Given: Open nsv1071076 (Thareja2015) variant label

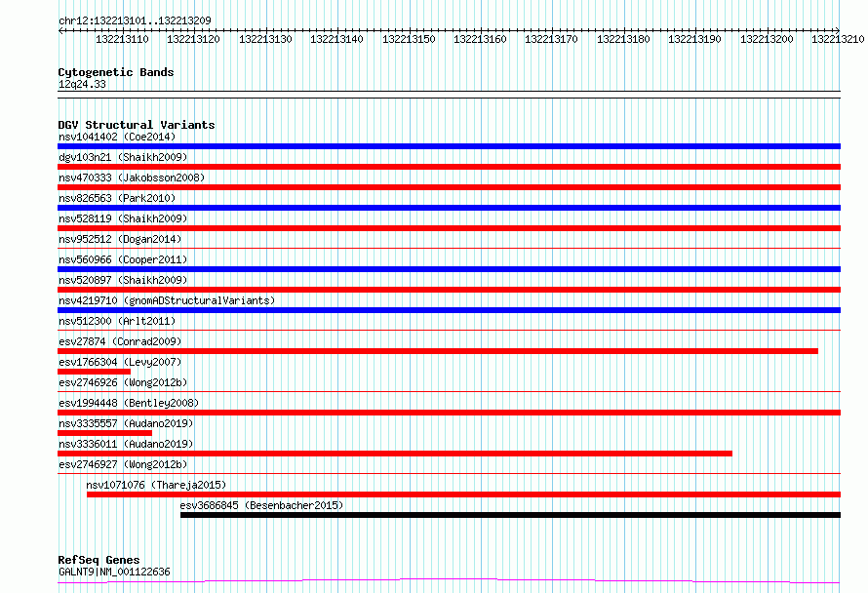Looking at the screenshot, I should [x=156, y=485].
